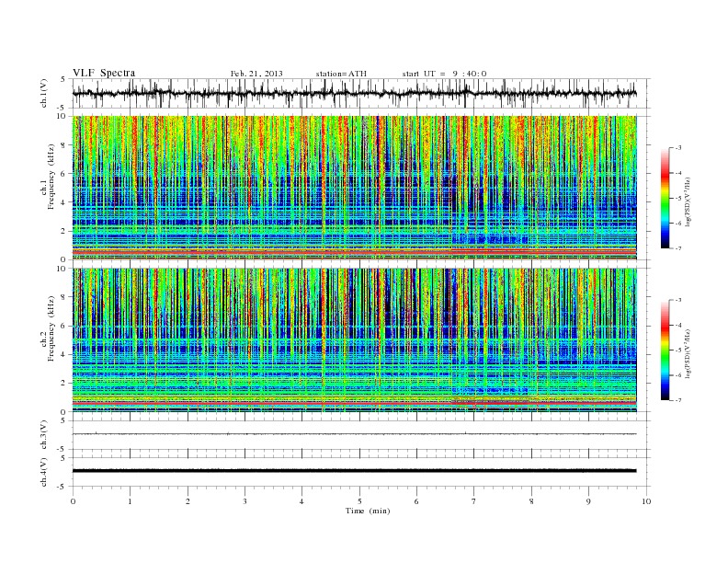Click the time axis tick label 6
728x563 pixels.
pos(416,501)
